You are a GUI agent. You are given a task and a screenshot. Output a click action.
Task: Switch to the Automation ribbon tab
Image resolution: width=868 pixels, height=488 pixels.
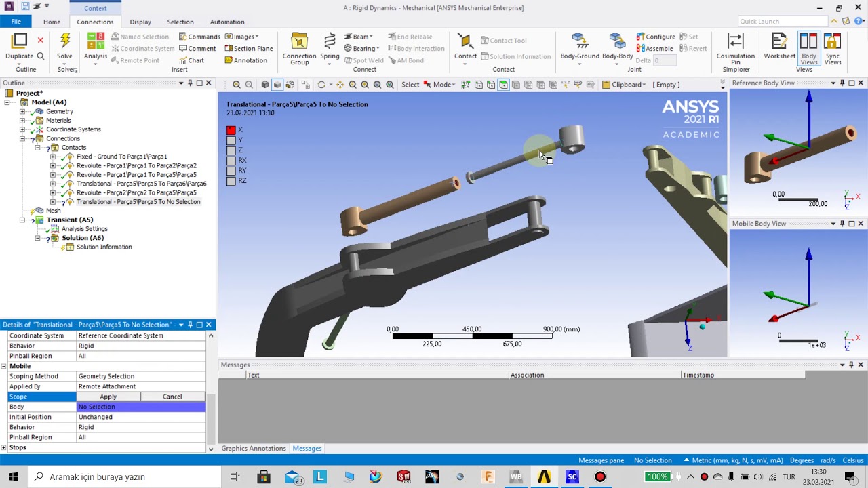coord(227,22)
